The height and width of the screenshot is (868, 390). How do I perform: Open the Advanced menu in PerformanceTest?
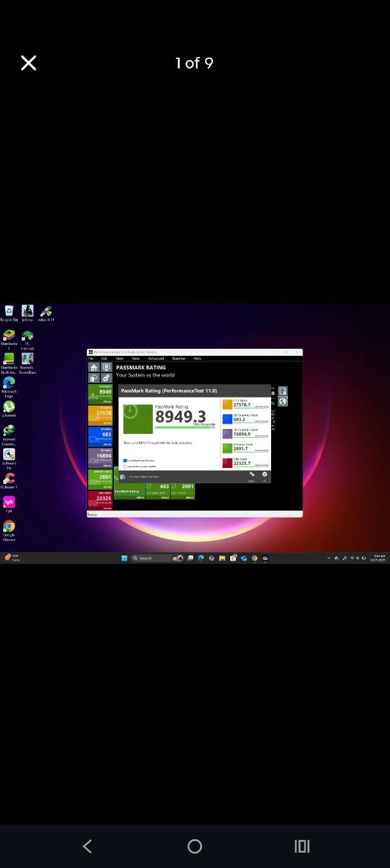point(156,358)
